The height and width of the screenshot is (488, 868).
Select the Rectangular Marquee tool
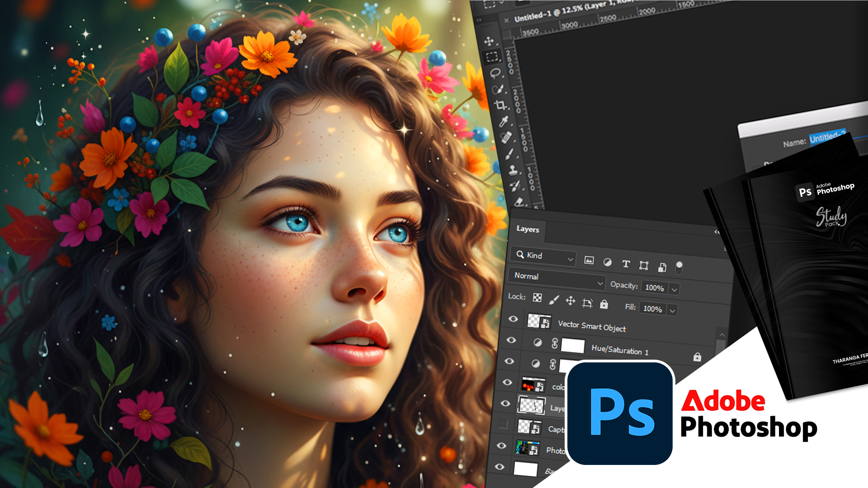point(492,56)
